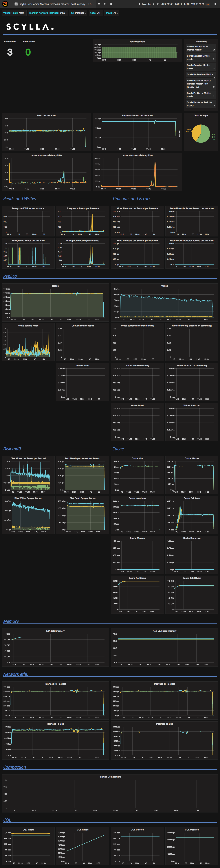Star Scylla Overview Metrics master dashboard
The image size is (220, 868).
pos(214,68)
